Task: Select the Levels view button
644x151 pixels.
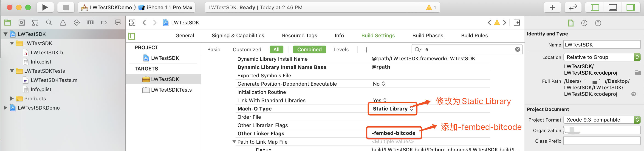Action: click(x=341, y=49)
